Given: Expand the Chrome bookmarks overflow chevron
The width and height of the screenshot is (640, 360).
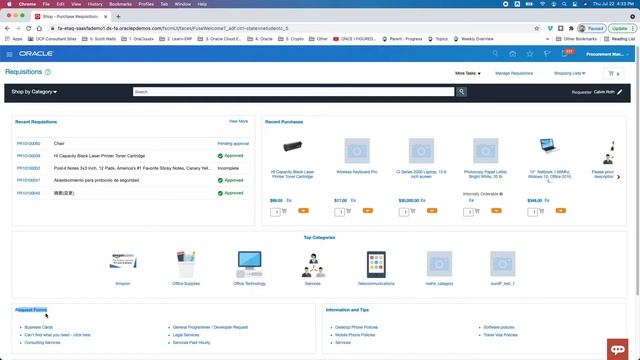Looking at the screenshot, I should point(547,39).
